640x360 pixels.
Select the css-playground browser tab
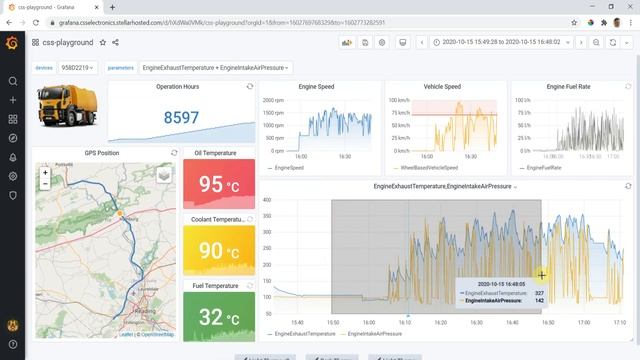(53, 7)
